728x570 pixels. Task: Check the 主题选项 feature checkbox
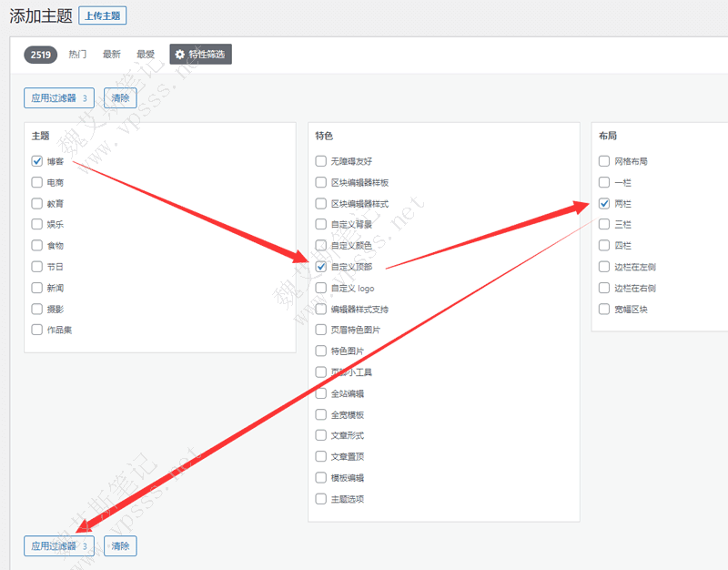[320, 499]
